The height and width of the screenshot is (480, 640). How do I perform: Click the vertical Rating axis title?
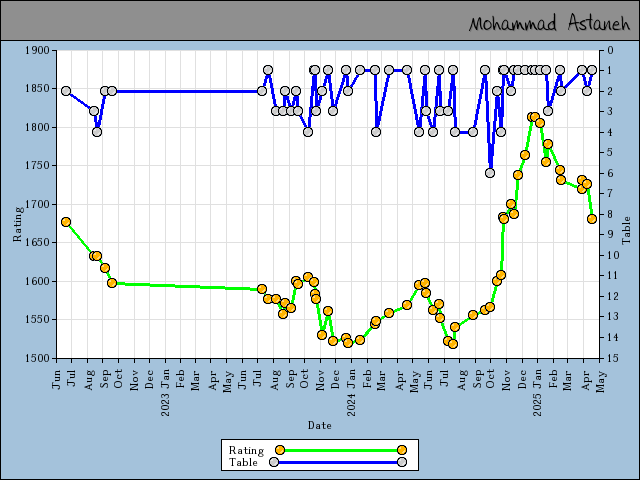[18, 224]
